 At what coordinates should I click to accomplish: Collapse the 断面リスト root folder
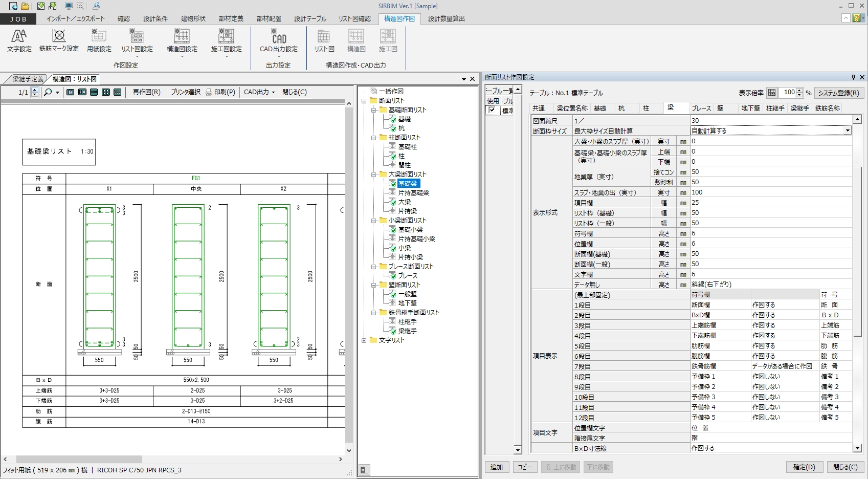tap(364, 101)
